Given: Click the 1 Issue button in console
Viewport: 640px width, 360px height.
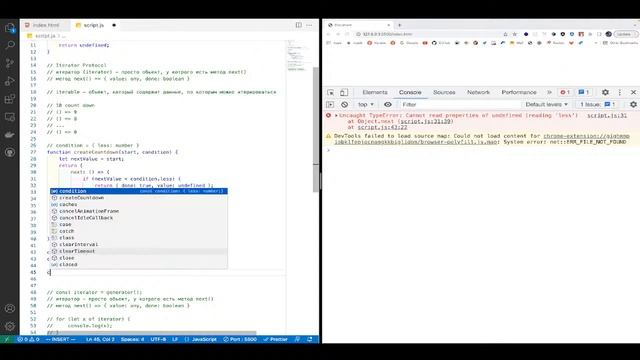Looking at the screenshot, I should pyautogui.click(x=598, y=104).
